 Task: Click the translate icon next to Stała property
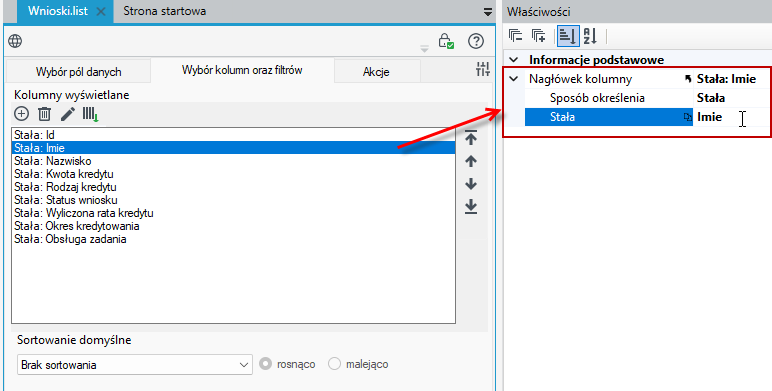click(688, 117)
